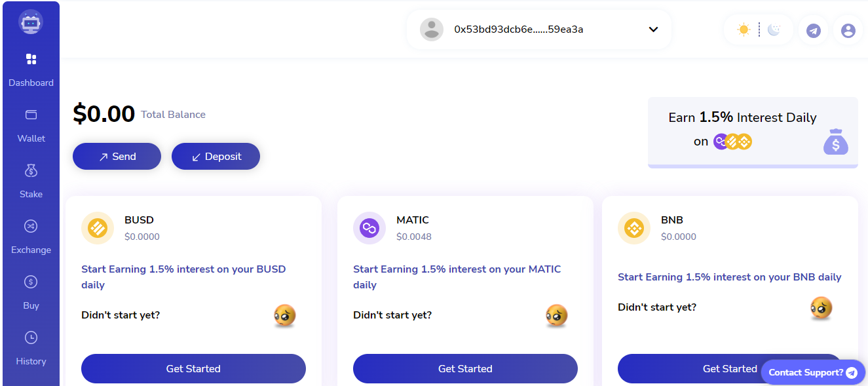Expand the wallet address dropdown arrow
The width and height of the screenshot is (868, 386).
pos(653,29)
